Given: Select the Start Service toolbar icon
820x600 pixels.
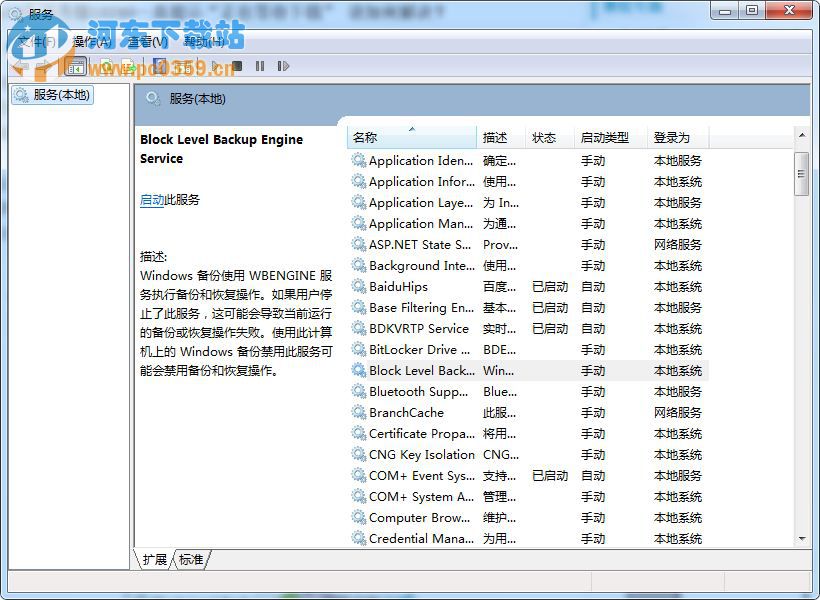Looking at the screenshot, I should 212,66.
